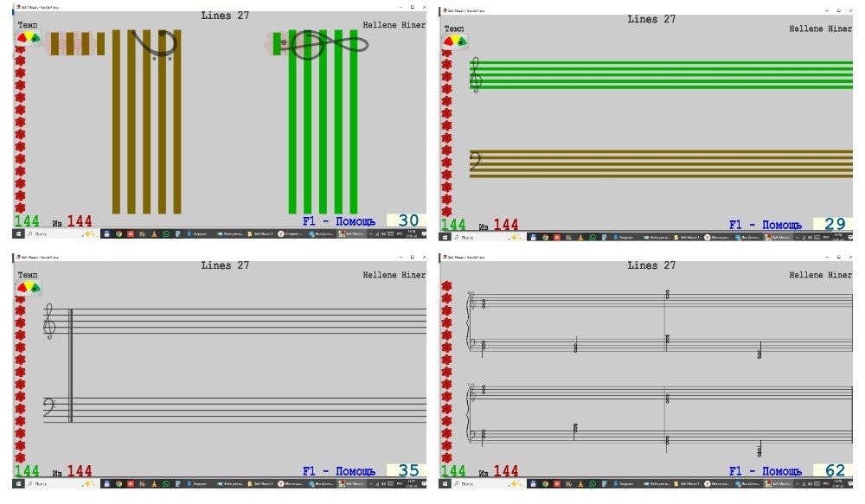This screenshot has width=865, height=504.
Task: Click "F1 - Помощь" help in bottom-right screenshot
Action: click(x=765, y=472)
